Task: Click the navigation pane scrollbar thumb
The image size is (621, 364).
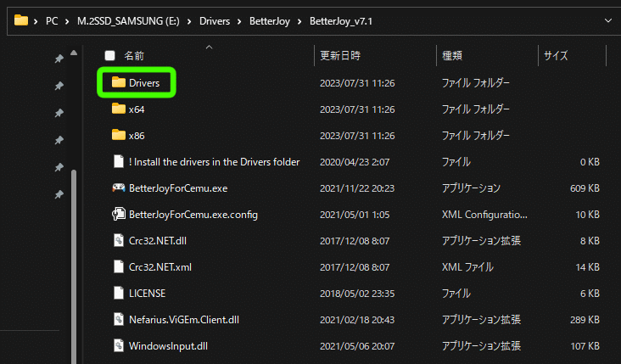Action: point(74,266)
